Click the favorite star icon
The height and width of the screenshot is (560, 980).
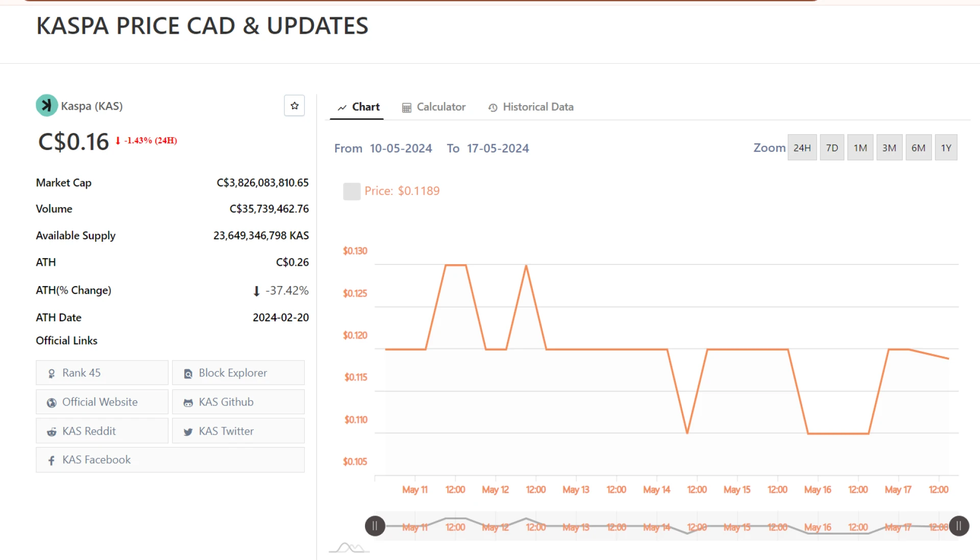(295, 106)
